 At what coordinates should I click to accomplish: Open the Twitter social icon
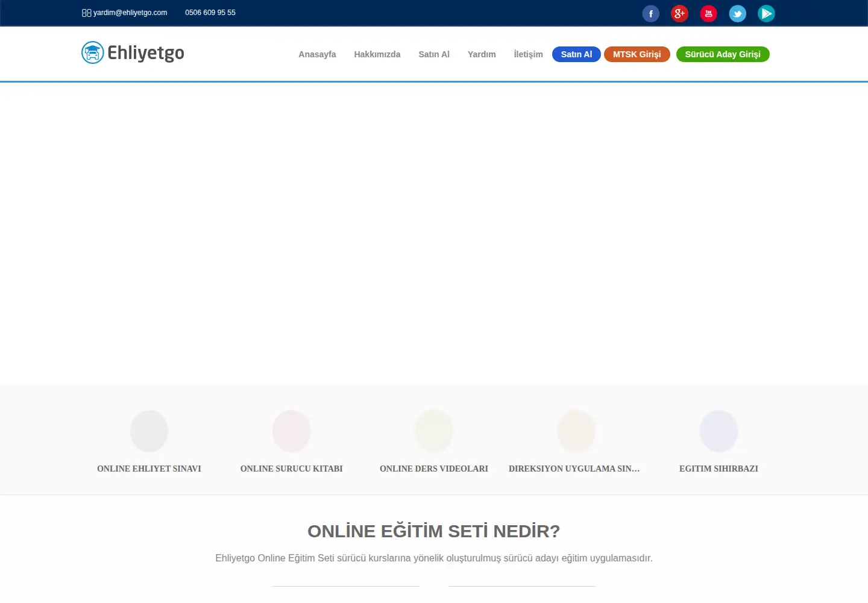(737, 13)
